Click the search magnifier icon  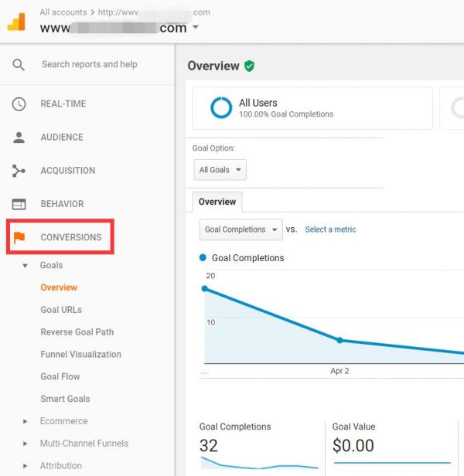19,65
